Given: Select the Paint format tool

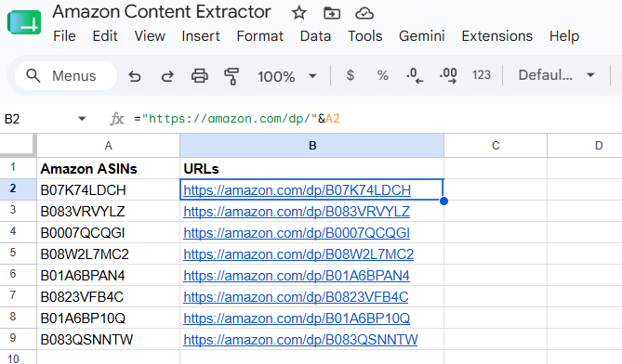Looking at the screenshot, I should 232,76.
